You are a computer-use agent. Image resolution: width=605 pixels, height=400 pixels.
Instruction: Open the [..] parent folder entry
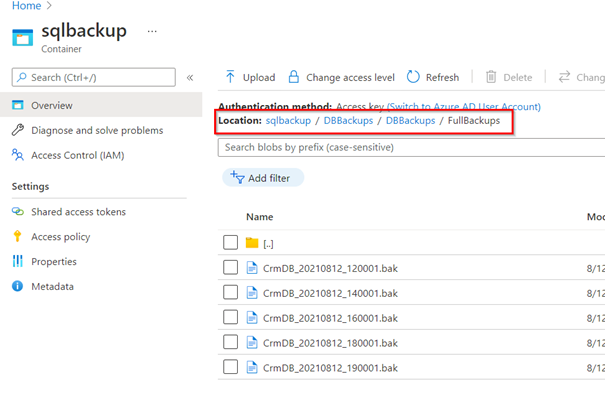pyautogui.click(x=268, y=244)
